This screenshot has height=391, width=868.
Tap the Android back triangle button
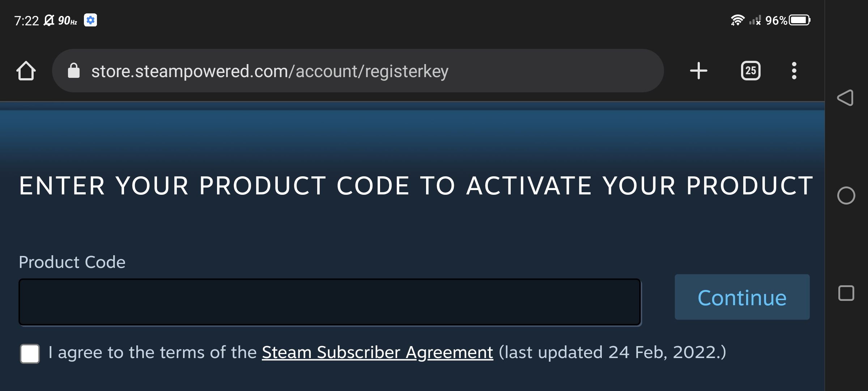846,98
